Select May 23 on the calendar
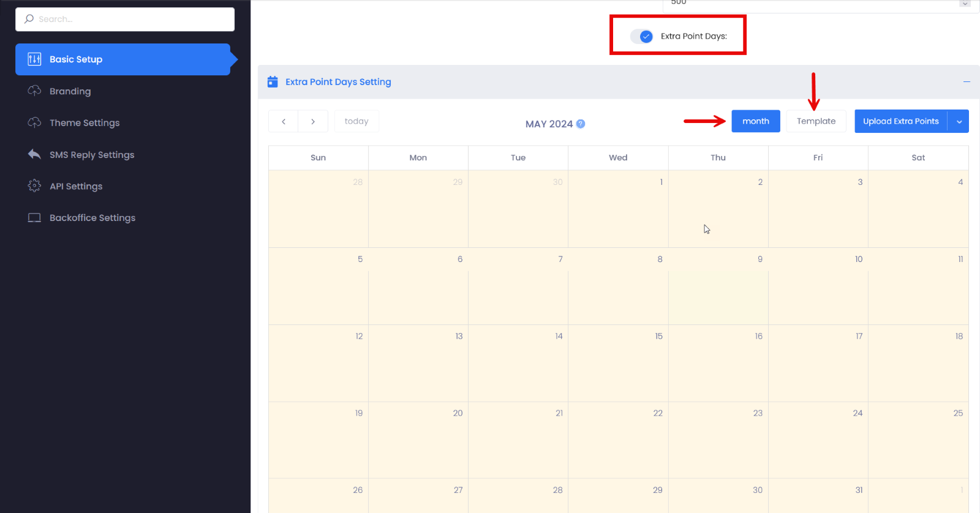The height and width of the screenshot is (513, 980). (718, 440)
